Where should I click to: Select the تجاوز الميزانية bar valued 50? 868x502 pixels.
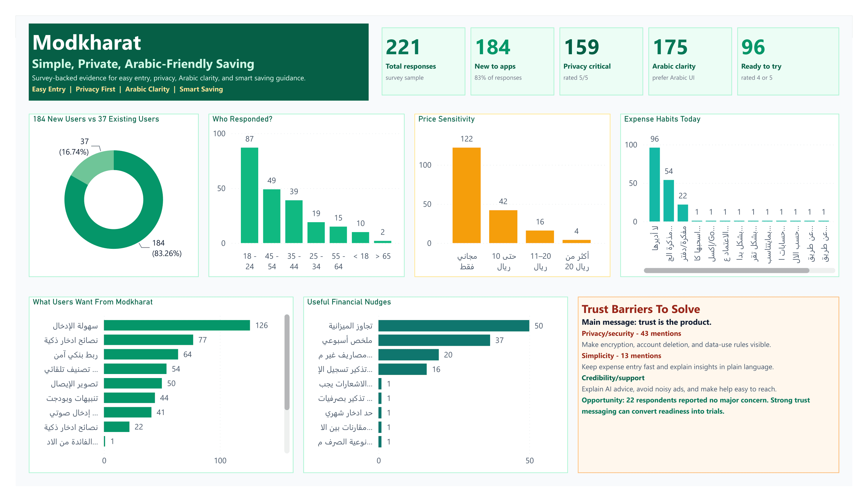454,326
